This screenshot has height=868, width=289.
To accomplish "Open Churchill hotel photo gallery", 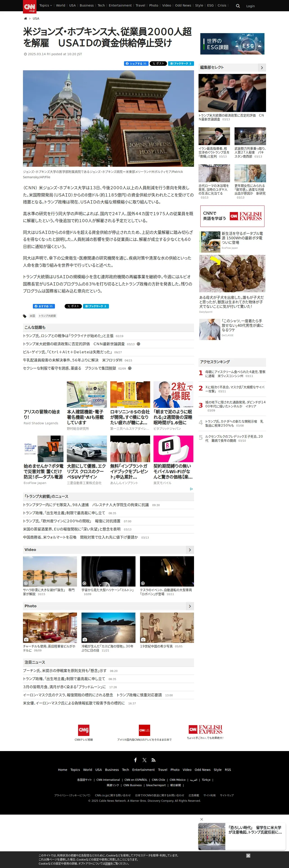I will tap(50, 627).
